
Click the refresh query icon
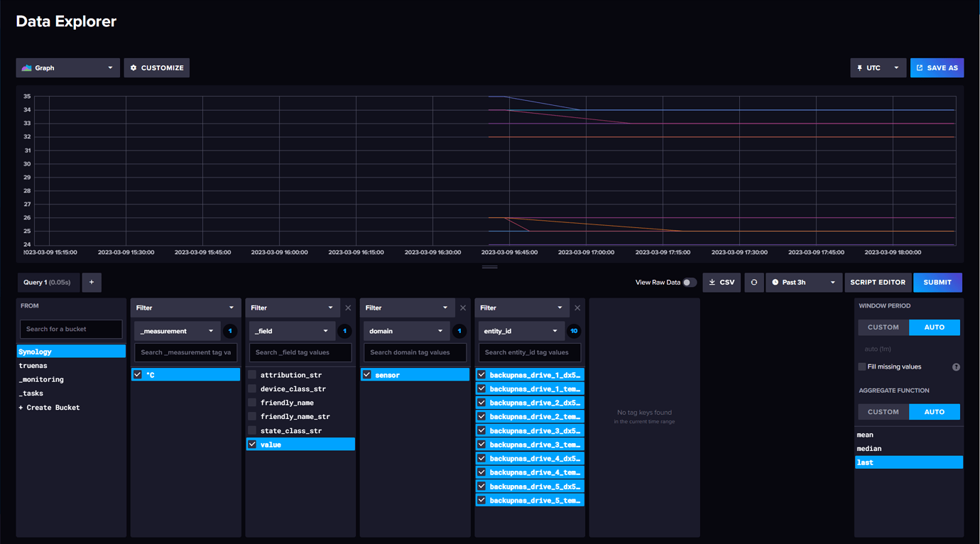coord(754,282)
